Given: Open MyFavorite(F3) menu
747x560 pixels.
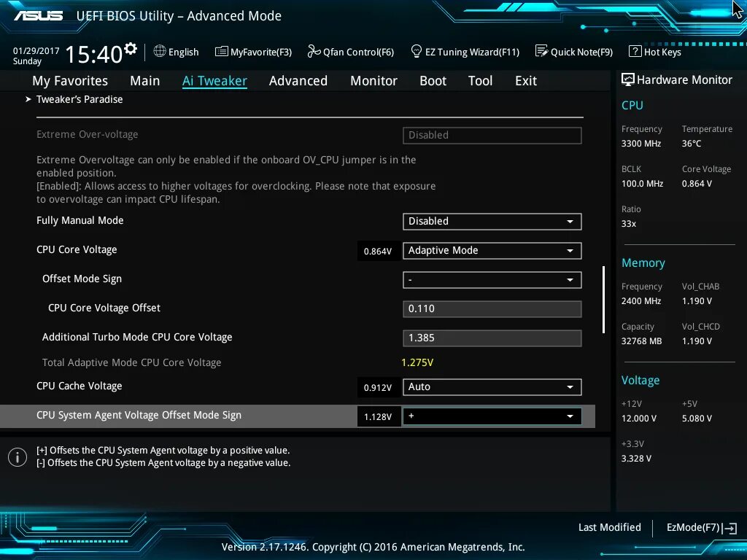Looking at the screenshot, I should click(x=253, y=52).
